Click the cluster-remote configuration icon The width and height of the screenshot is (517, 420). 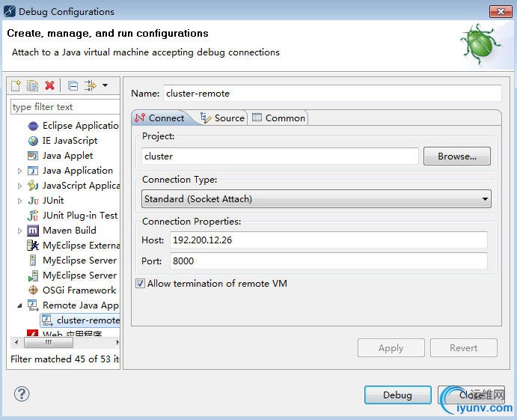tap(47, 320)
